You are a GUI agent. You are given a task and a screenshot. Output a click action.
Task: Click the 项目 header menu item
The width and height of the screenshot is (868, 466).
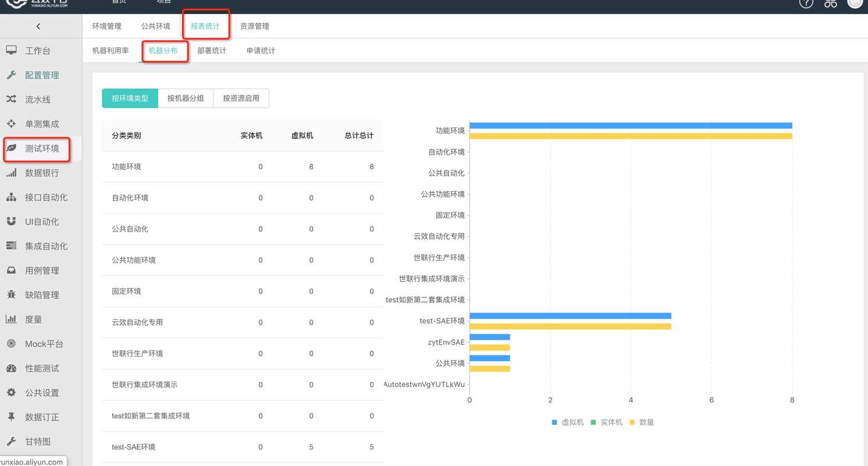164,2
